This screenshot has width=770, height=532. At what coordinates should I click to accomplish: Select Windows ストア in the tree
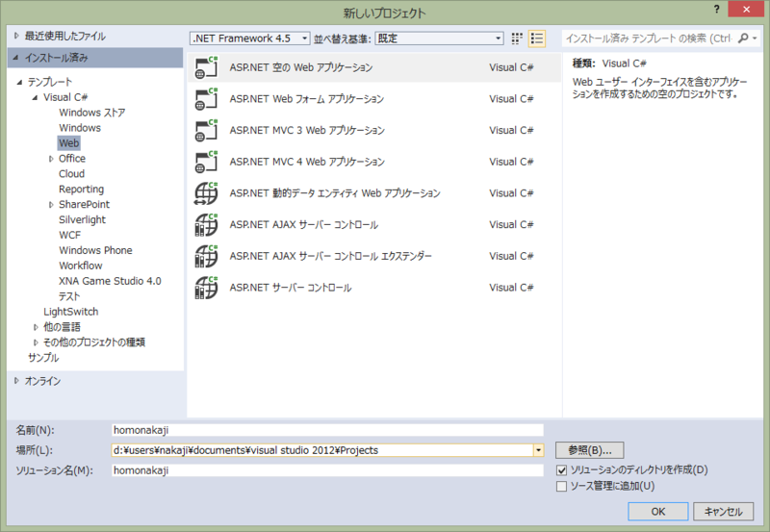click(92, 113)
